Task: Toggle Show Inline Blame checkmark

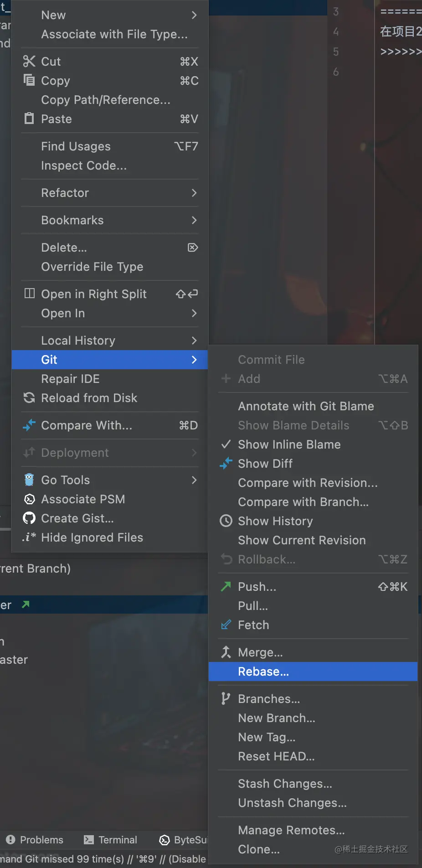Action: (x=226, y=444)
